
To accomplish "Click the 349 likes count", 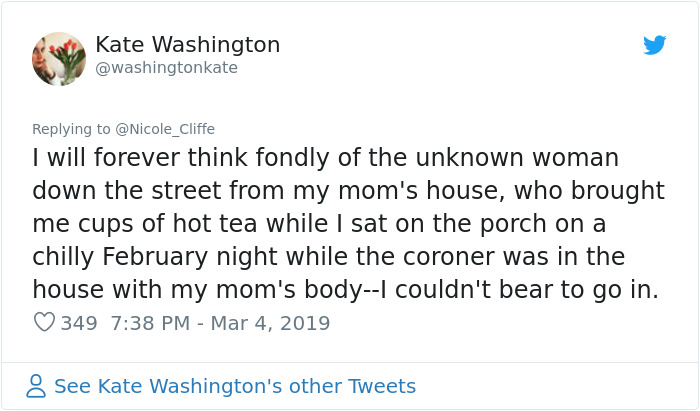I will coord(79,323).
